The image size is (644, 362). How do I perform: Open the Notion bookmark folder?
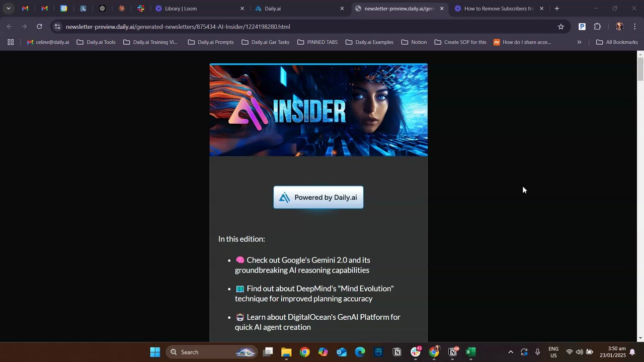point(414,42)
